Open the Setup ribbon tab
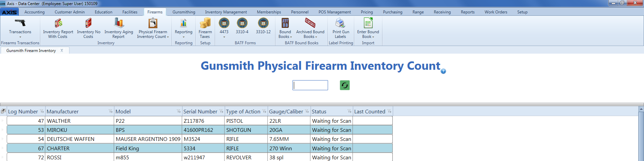Screen dimensions: 644x161 coord(522,12)
